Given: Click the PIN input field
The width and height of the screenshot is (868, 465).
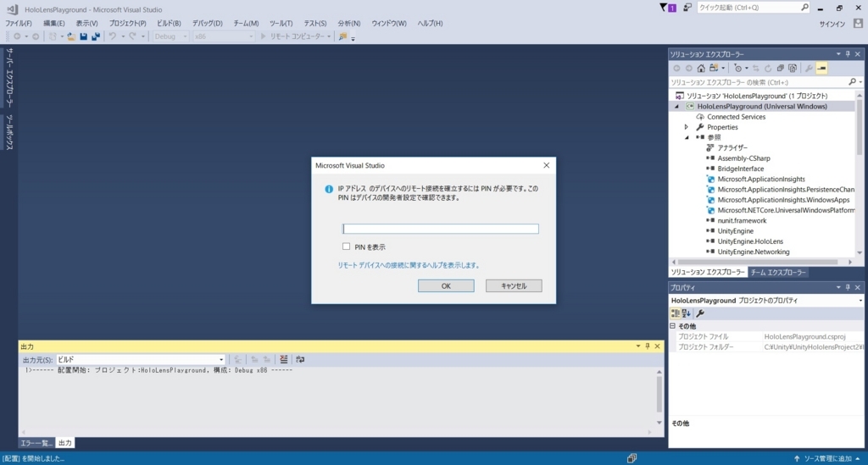Looking at the screenshot, I should coord(440,229).
